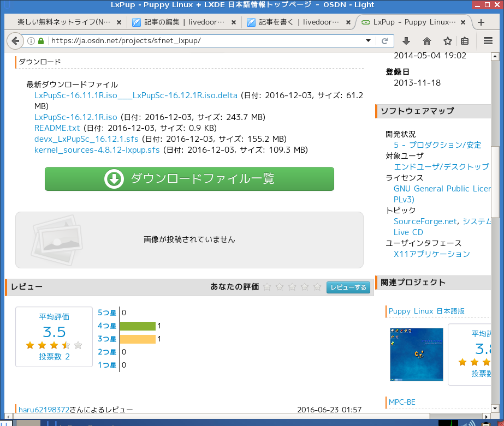Rate one star in あなたの評価
The height and width of the screenshot is (426, 504).
pos(267,287)
